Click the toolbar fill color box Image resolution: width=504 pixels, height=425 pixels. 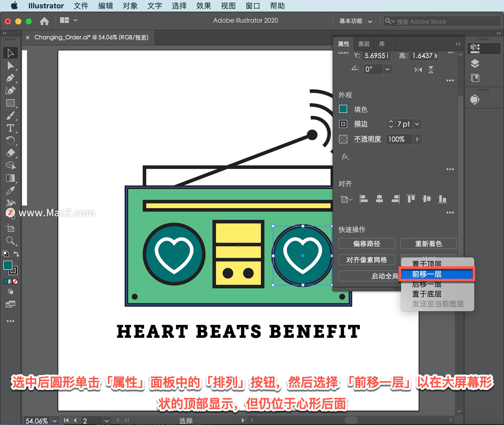[x=8, y=265]
